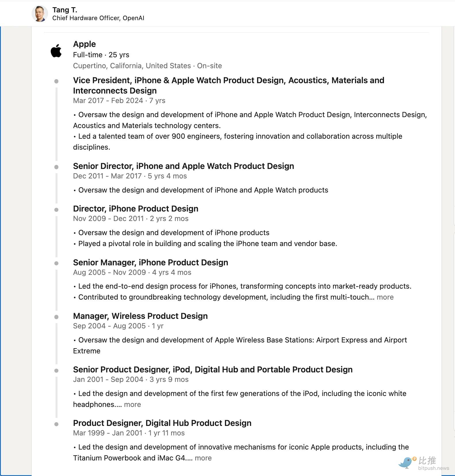Viewport: 455px width, 476px height.
Task: Open the Apple company name link
Action: coord(84,44)
